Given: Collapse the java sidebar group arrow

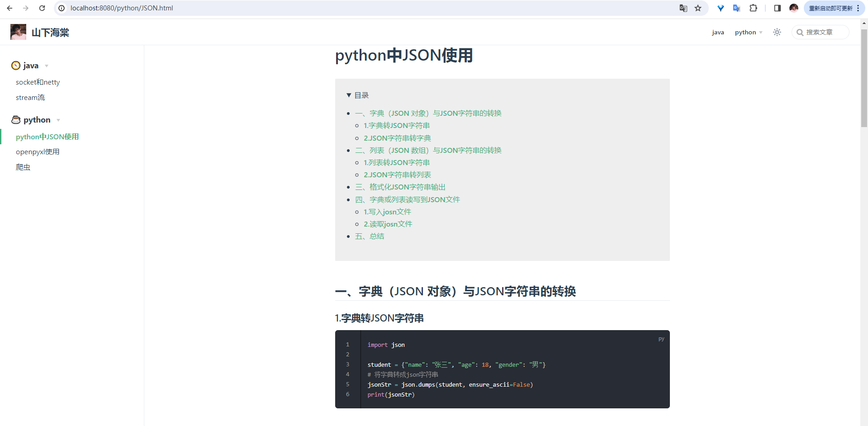Looking at the screenshot, I should (x=47, y=66).
